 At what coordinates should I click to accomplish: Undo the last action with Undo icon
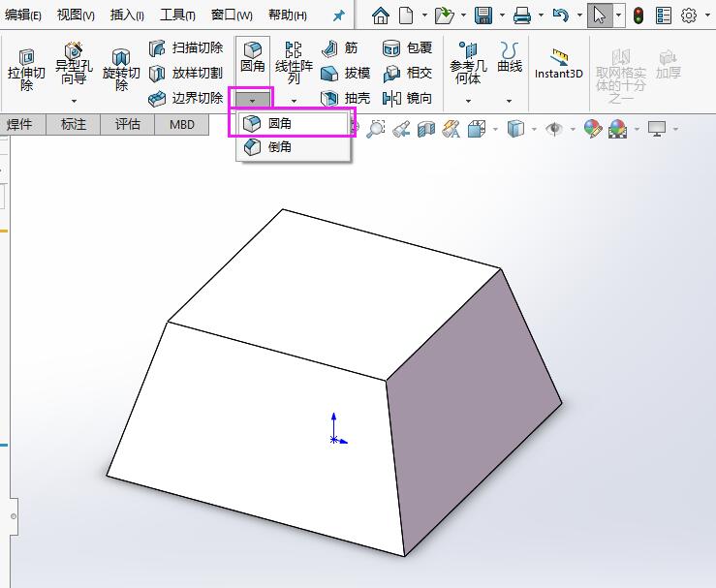coord(561,15)
